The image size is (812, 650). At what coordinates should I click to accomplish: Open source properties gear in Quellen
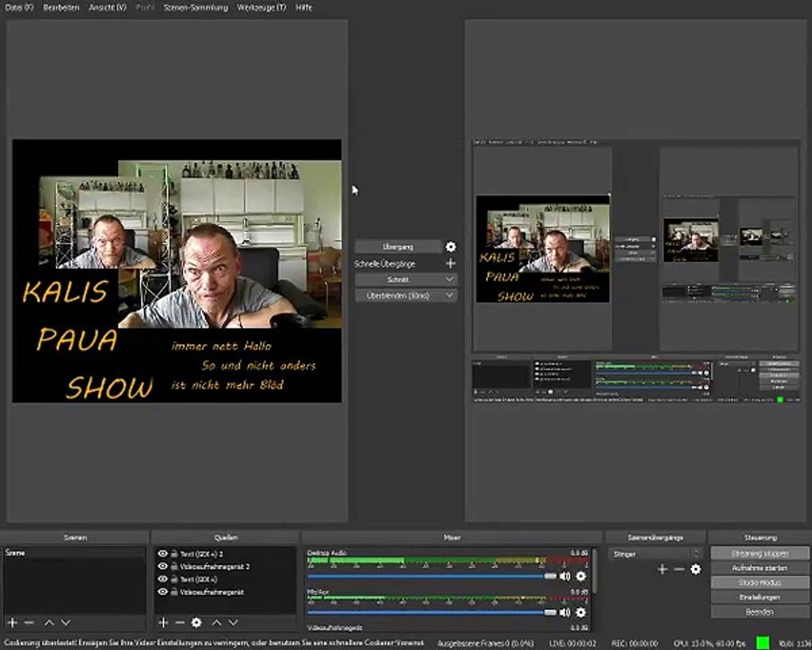tap(197, 622)
